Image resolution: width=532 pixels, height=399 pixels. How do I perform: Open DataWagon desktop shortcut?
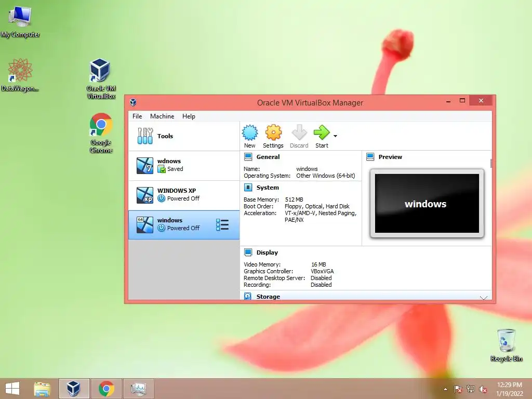[20, 75]
